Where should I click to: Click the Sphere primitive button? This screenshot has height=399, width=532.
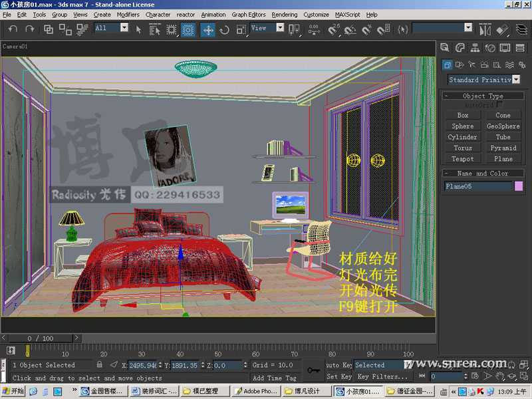[x=463, y=126]
